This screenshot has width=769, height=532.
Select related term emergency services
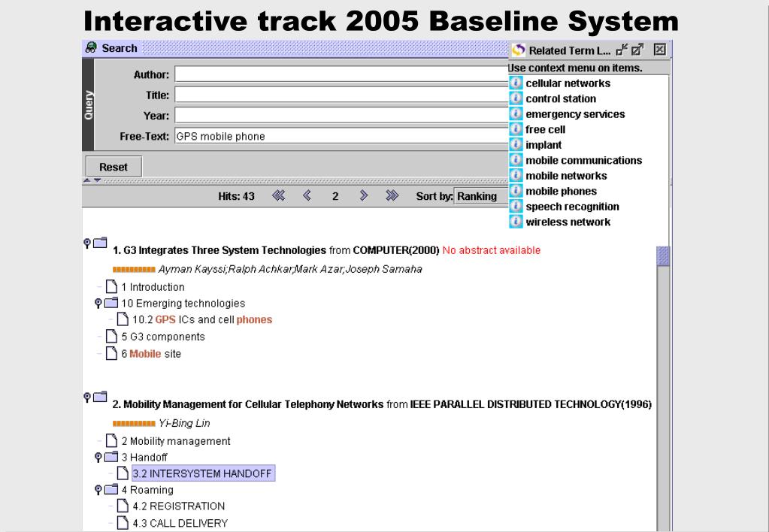pos(575,114)
